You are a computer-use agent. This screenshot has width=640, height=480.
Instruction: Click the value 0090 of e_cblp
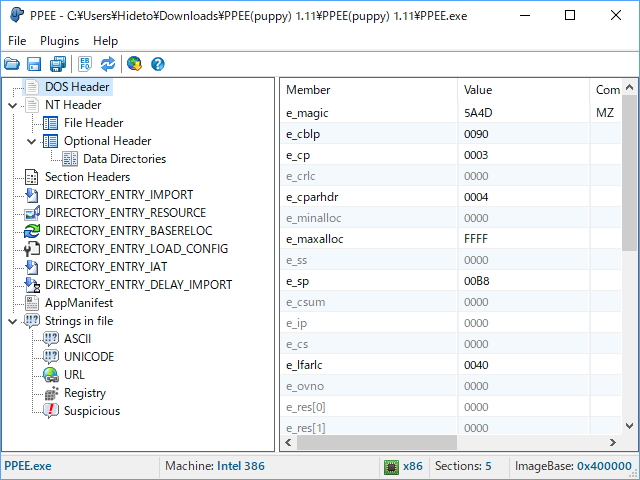pyautogui.click(x=476, y=134)
